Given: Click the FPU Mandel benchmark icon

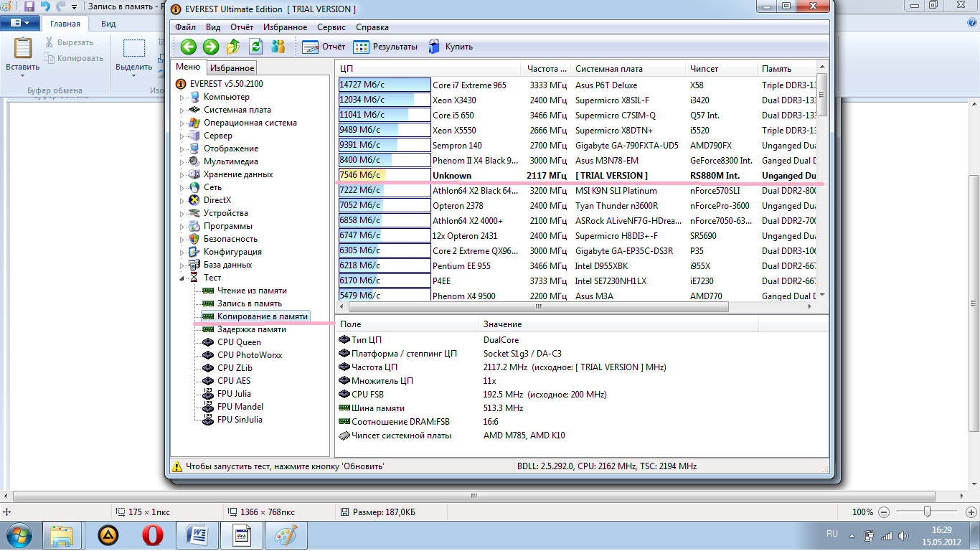Looking at the screenshot, I should tap(209, 407).
